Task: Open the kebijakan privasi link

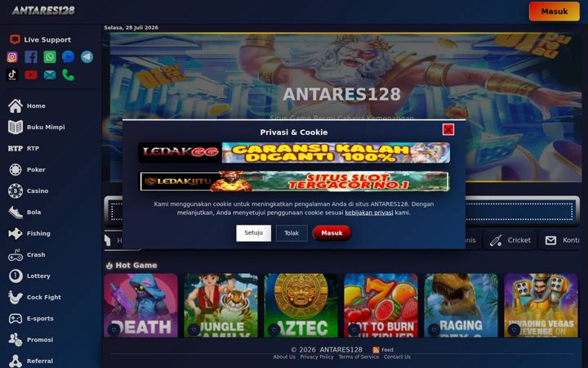Action: coord(368,213)
